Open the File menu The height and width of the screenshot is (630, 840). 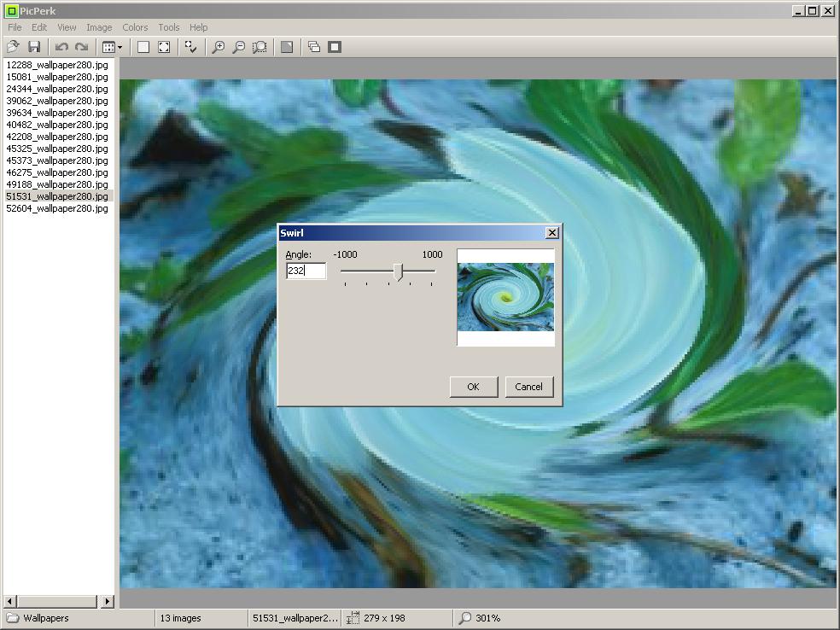pos(15,27)
